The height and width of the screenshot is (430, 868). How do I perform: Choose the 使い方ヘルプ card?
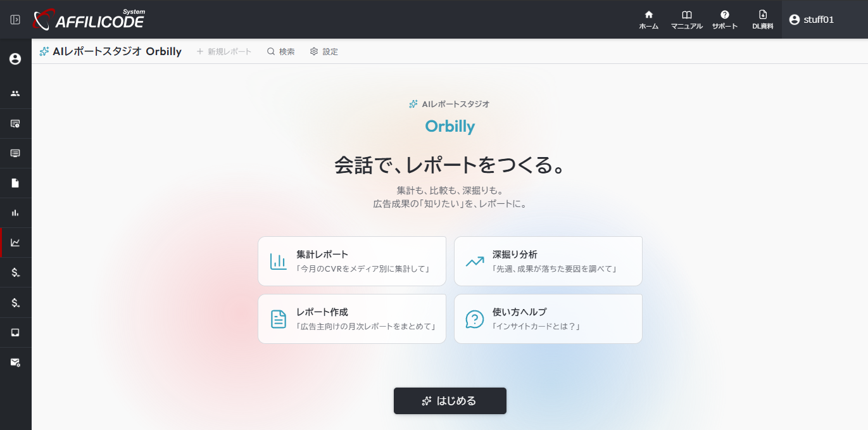click(548, 319)
